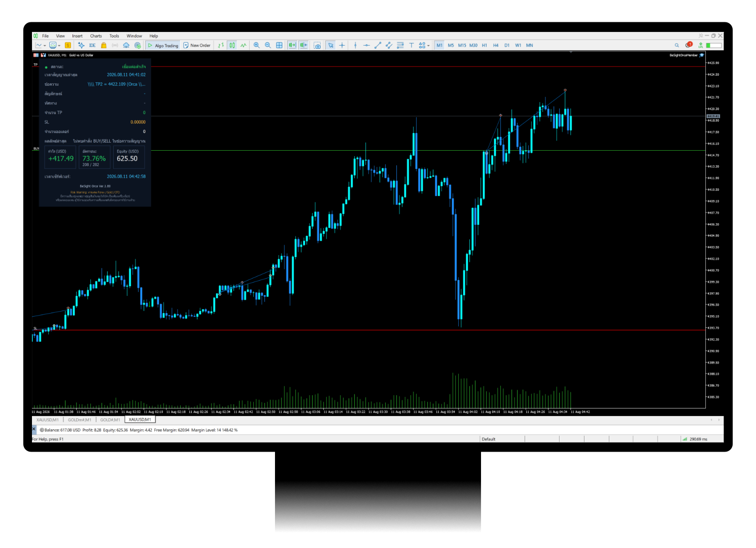Set timeframe to M15
This screenshot has height=548, width=756.
[x=462, y=45]
